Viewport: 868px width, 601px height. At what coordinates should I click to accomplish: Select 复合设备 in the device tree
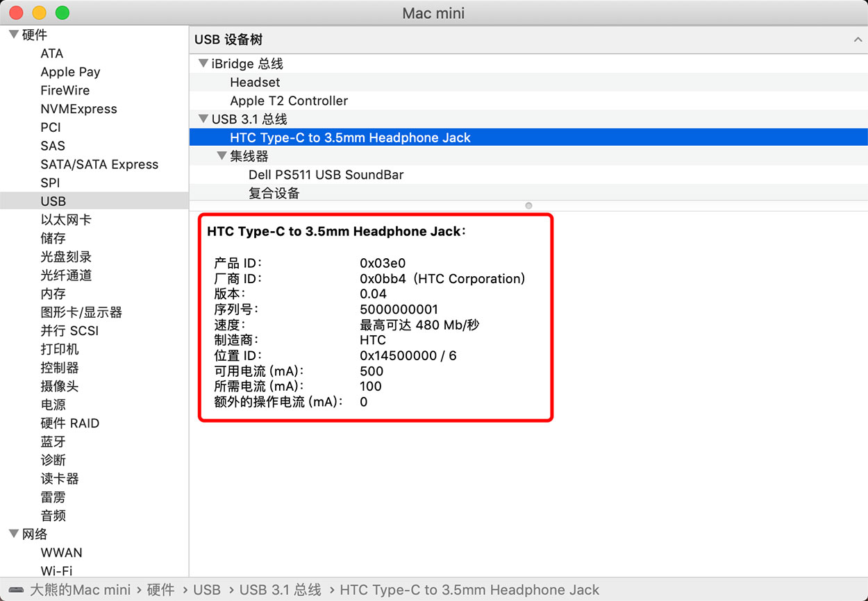click(274, 193)
